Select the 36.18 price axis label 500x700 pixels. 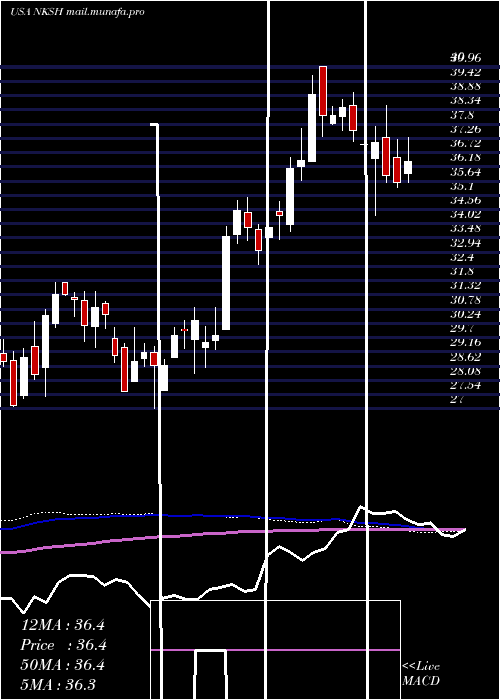(465, 158)
